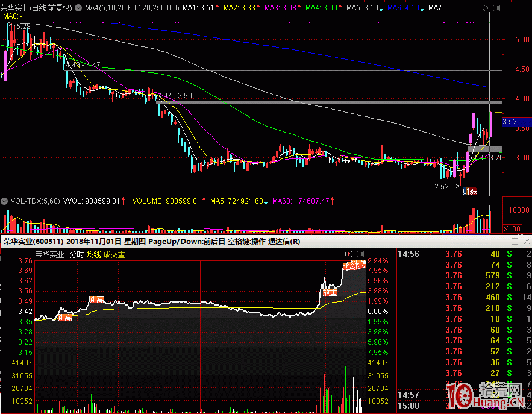
Task: Click the white 0.00% percent axis label
Action: [378, 312]
